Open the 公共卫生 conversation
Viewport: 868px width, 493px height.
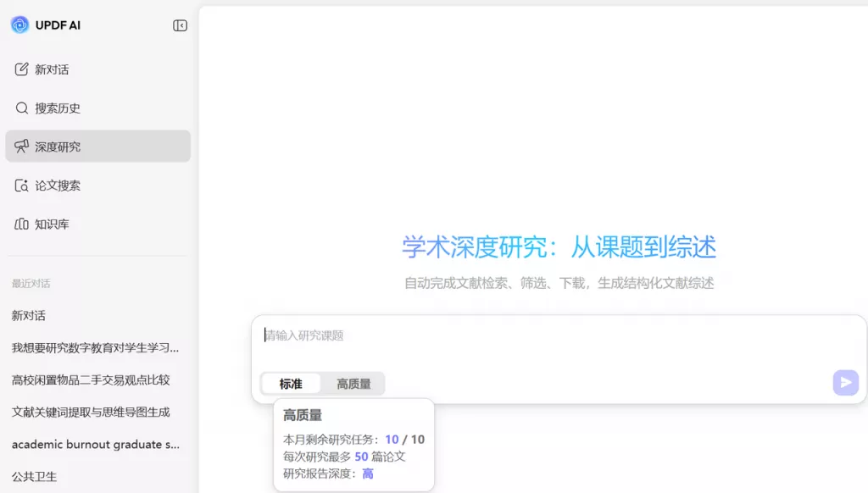[33, 475]
